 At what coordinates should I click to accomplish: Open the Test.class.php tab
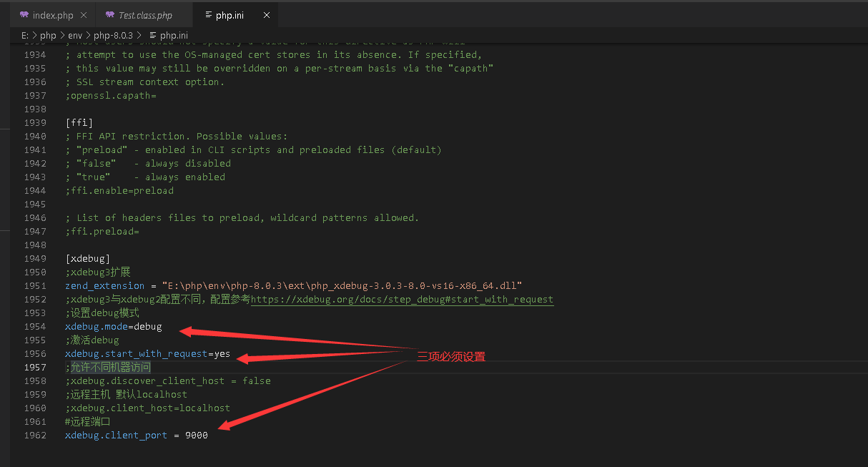[145, 15]
